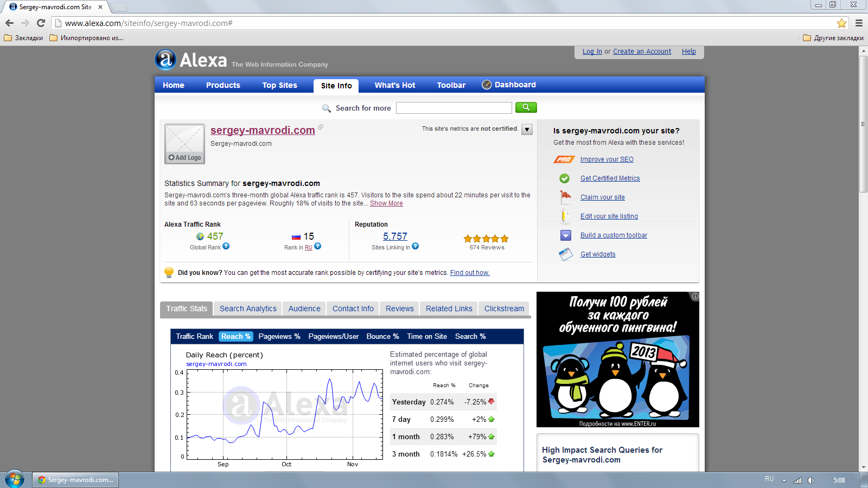Click Log In link

(x=592, y=52)
